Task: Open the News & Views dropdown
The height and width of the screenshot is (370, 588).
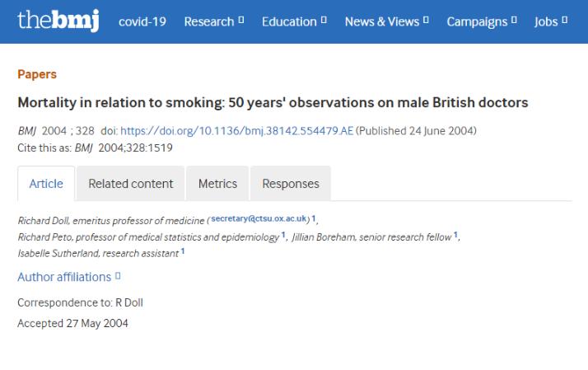Action: 386,21
